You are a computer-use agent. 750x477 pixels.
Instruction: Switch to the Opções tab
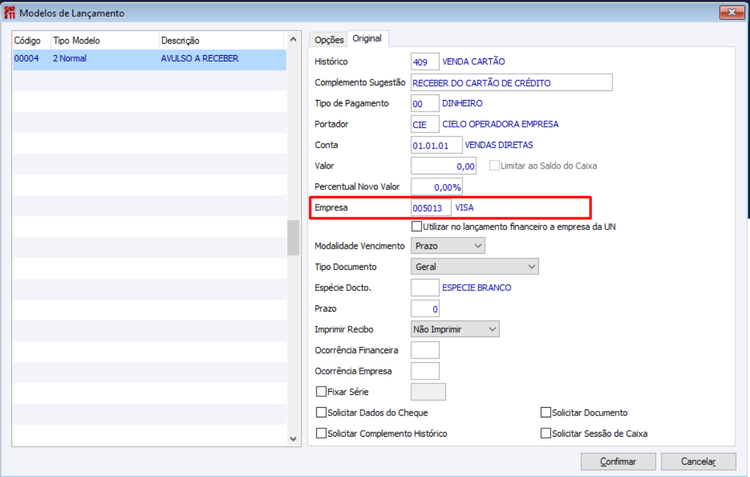(x=329, y=40)
